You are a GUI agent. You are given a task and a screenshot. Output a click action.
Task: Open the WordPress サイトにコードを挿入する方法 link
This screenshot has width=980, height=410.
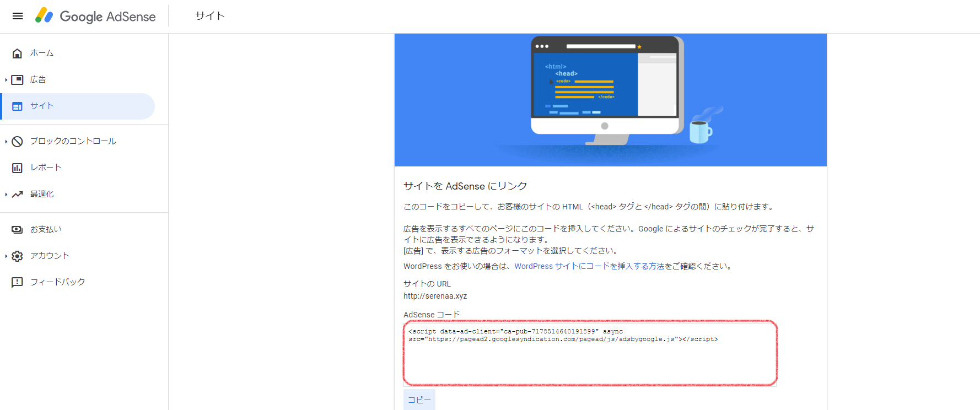[589, 266]
